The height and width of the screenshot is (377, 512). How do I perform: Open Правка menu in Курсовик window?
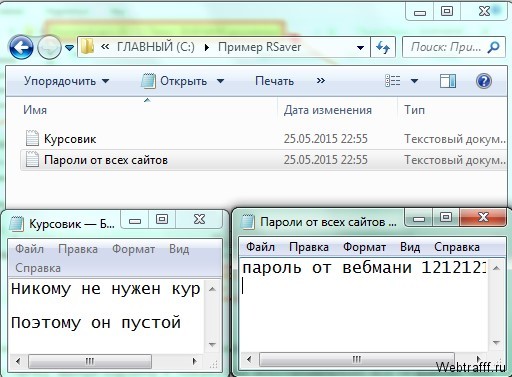click(x=78, y=249)
